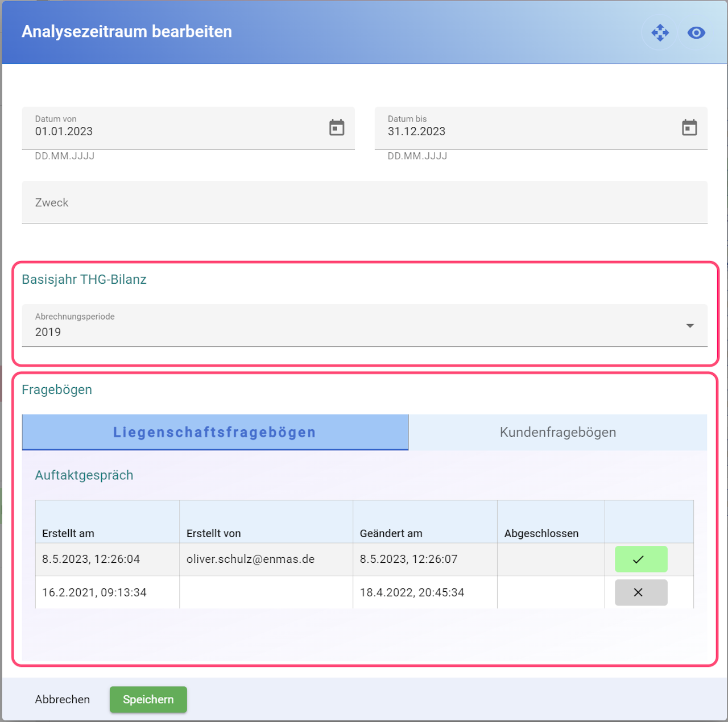Click gray X button on 16.2.2021 row
The height and width of the screenshot is (722, 728).
click(x=641, y=592)
